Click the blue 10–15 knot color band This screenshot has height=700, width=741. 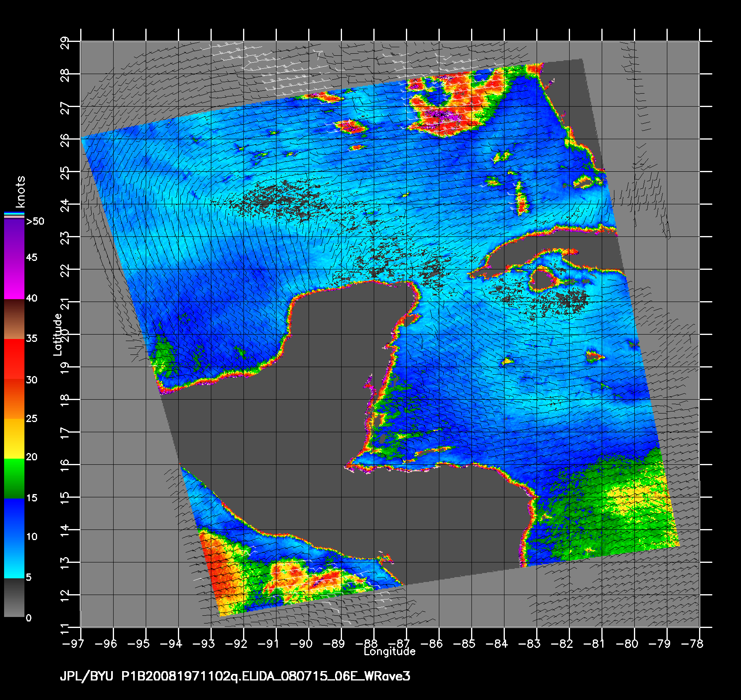click(14, 518)
